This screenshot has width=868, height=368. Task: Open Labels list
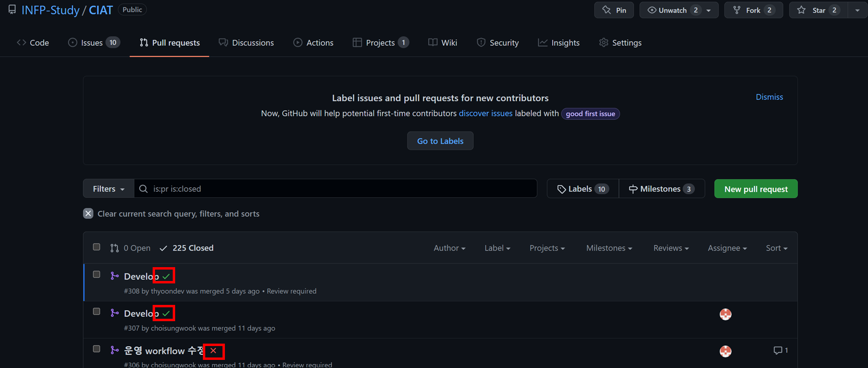click(x=583, y=189)
